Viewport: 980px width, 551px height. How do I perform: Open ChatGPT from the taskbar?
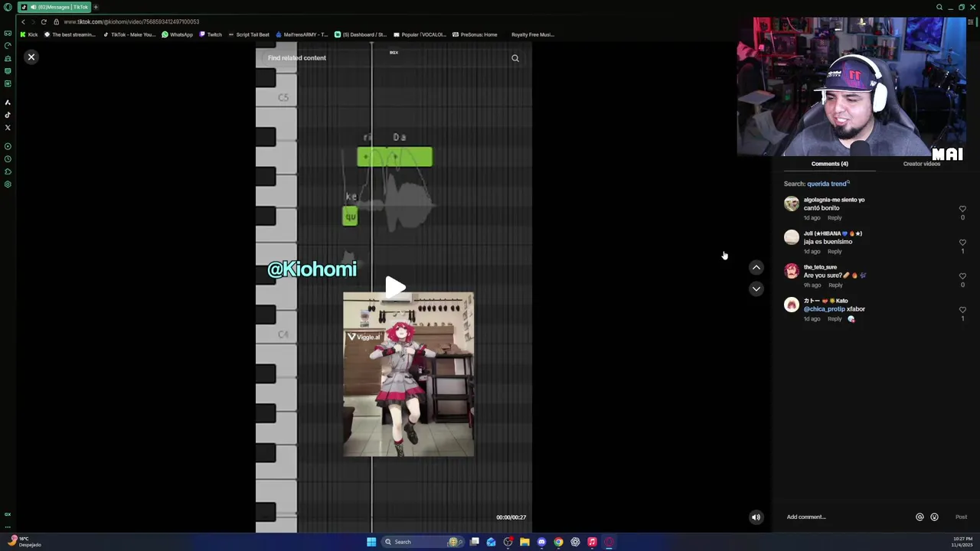click(575, 542)
